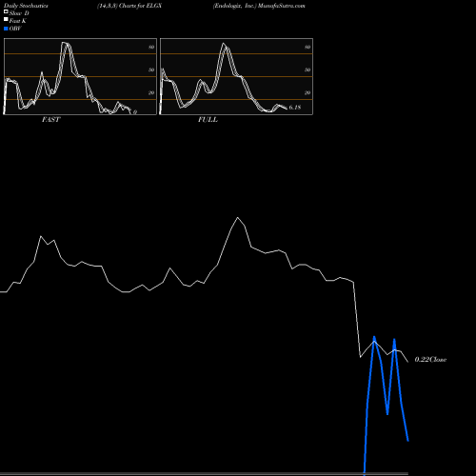Click the 80 level label in the FULL chart
The width and height of the screenshot is (476, 476).
tap(307, 47)
